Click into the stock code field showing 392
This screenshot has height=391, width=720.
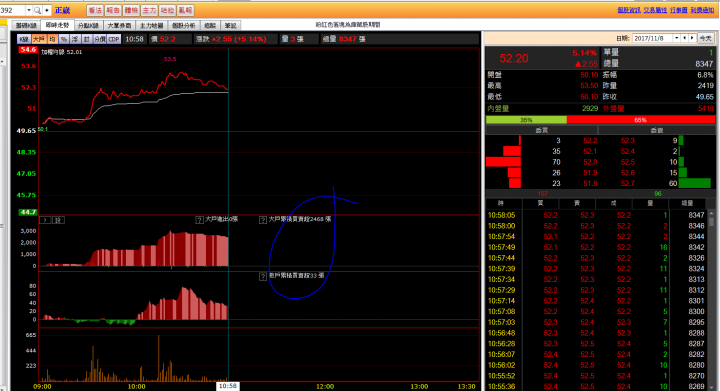pyautogui.click(x=12, y=10)
